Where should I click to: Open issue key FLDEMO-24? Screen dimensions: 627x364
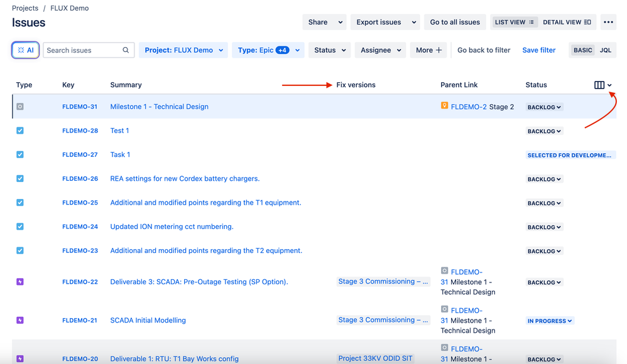[x=80, y=227]
